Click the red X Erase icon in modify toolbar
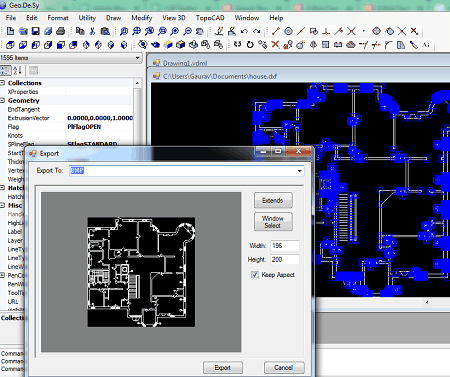Screen dimensions: 450x377 (x=275, y=45)
